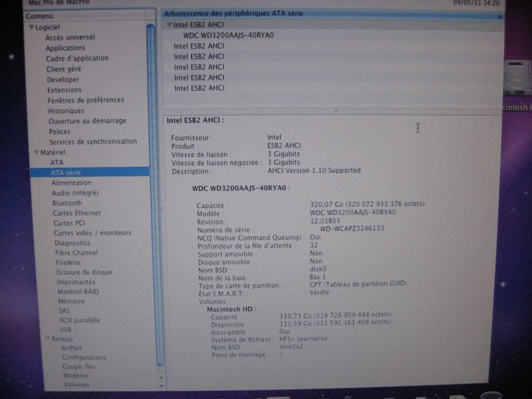The width and height of the screenshot is (532, 399).
Task: Select Coupe-feu entry
Action: (78, 366)
